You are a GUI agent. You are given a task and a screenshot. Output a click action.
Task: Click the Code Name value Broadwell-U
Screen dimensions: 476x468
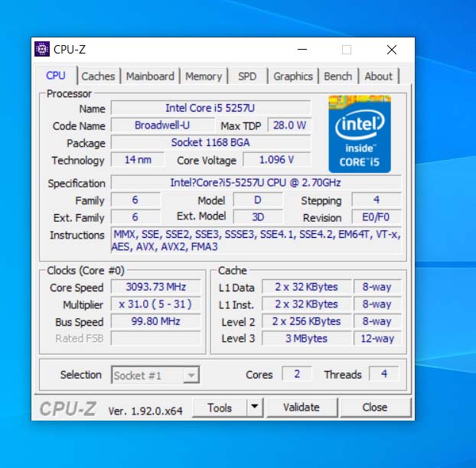click(x=162, y=125)
